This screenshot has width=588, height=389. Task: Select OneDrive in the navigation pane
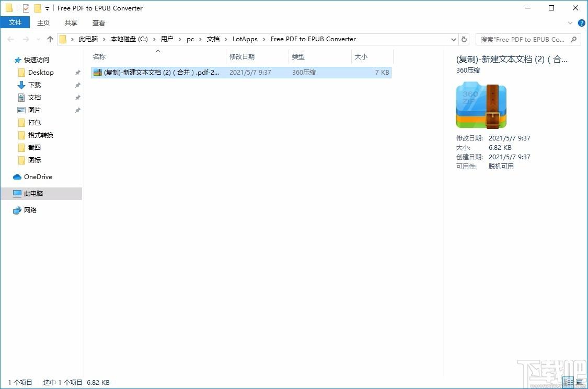(38, 177)
